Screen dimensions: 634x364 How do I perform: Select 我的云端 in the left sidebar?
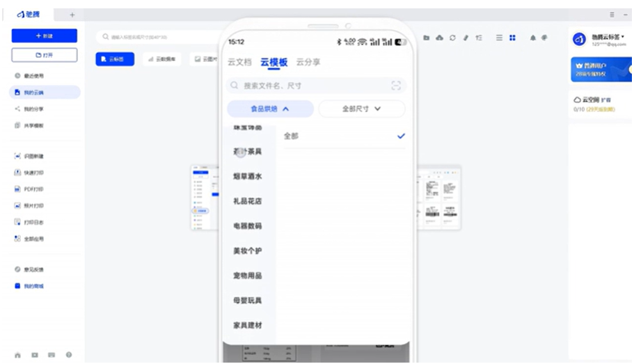click(x=45, y=92)
